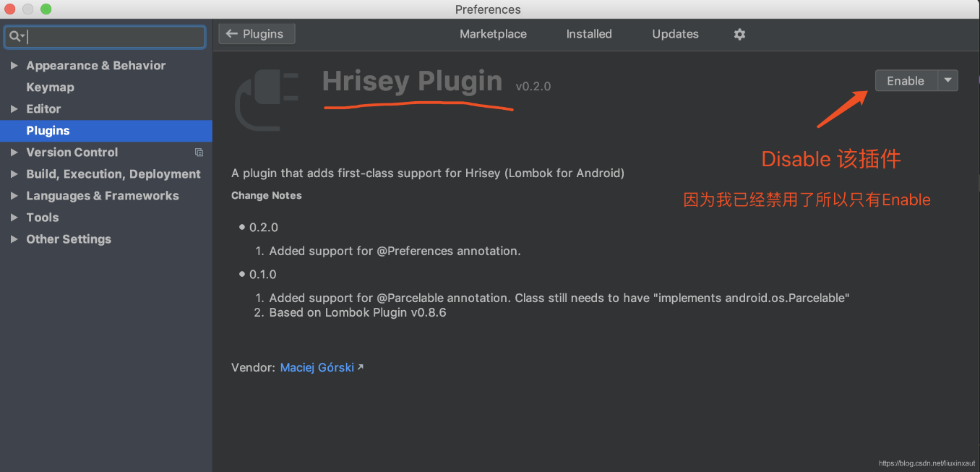
Task: Expand Languages & Frameworks section
Action: pyautogui.click(x=14, y=196)
